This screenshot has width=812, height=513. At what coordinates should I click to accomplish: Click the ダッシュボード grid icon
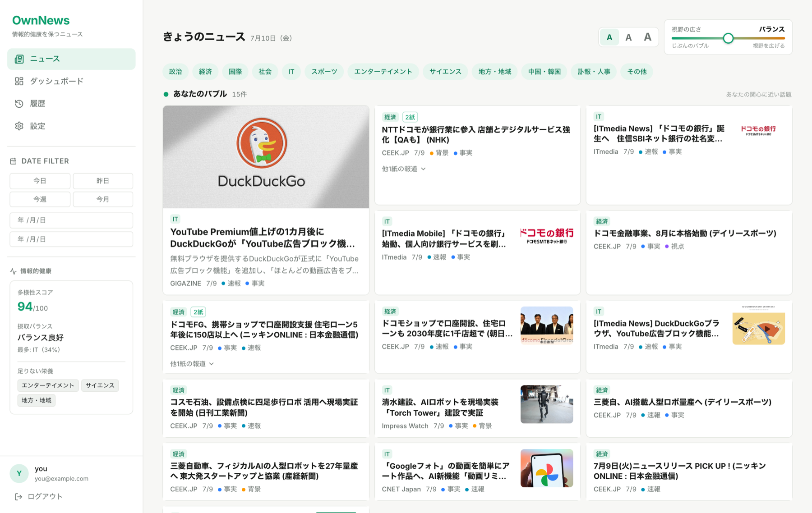[19, 81]
